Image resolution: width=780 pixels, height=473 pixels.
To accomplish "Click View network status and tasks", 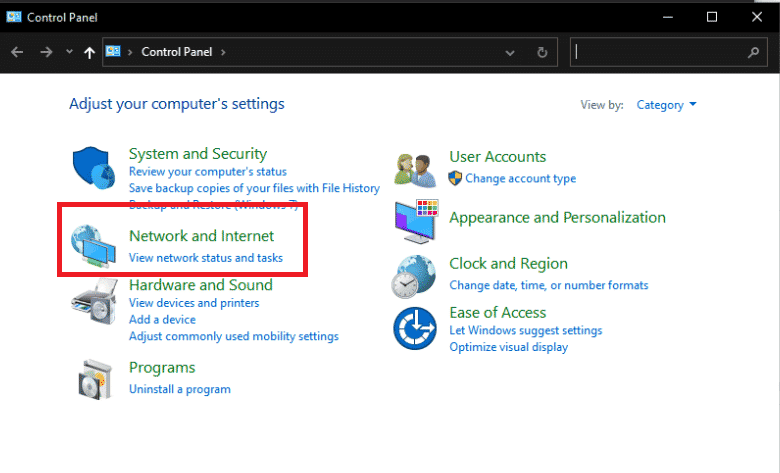I will [x=206, y=258].
